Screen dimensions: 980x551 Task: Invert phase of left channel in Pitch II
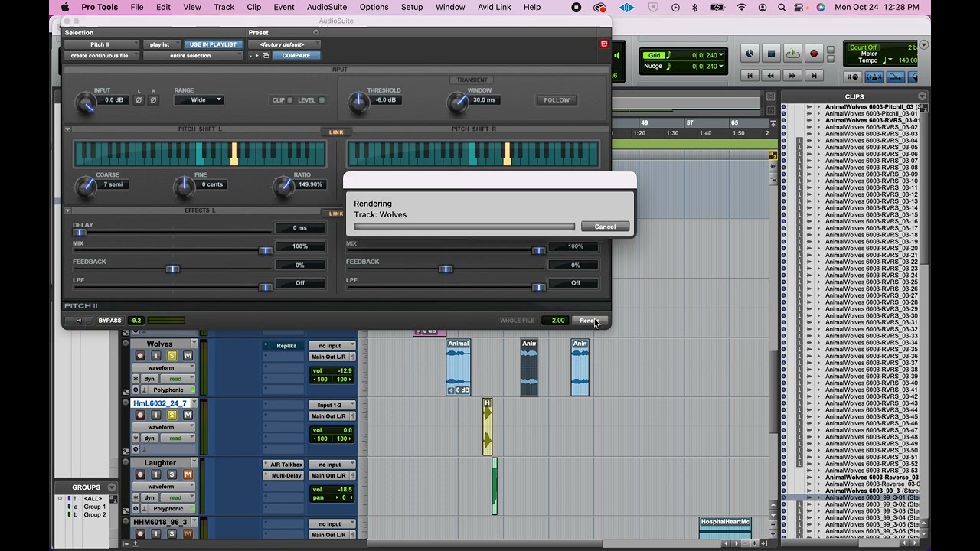(x=139, y=100)
